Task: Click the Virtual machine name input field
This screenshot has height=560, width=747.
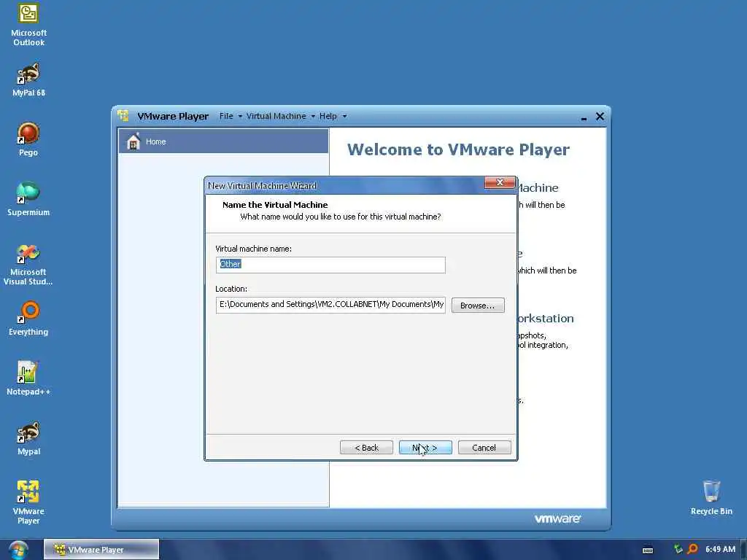Action: pos(330,265)
